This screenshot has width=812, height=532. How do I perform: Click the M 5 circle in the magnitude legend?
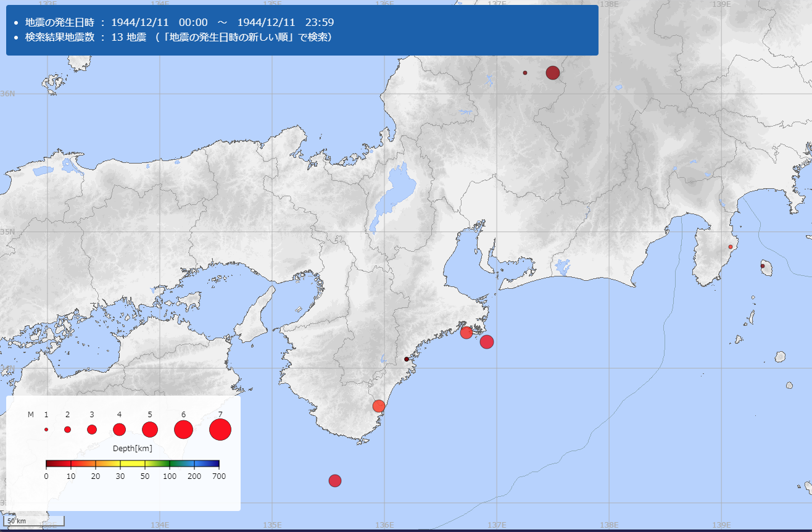click(x=150, y=430)
